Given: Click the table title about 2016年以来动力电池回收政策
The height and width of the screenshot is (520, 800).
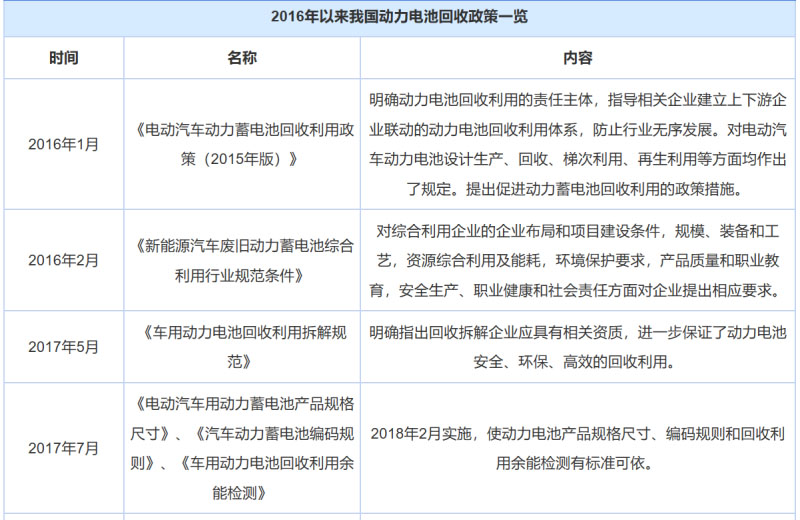Looking at the screenshot, I should click(400, 17).
